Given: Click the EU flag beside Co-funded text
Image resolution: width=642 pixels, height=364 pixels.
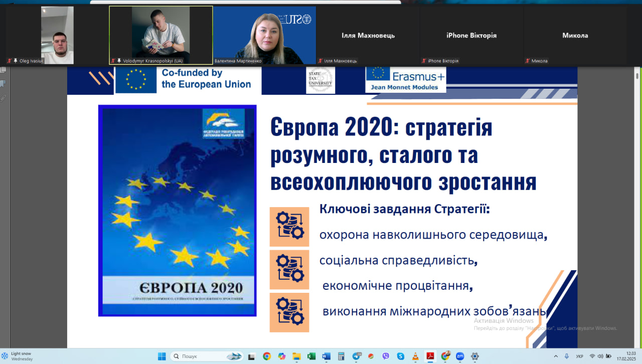Looking at the screenshot, I should coord(136,80).
